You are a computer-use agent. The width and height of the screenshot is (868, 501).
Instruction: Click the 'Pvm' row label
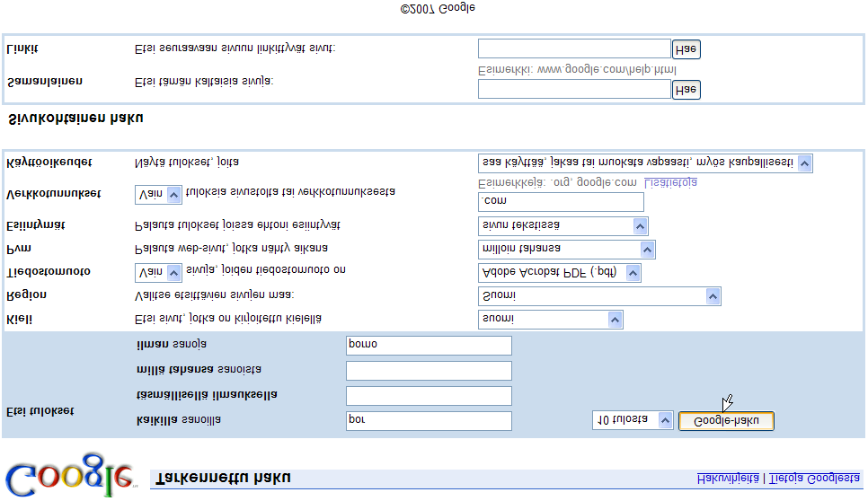(19, 250)
